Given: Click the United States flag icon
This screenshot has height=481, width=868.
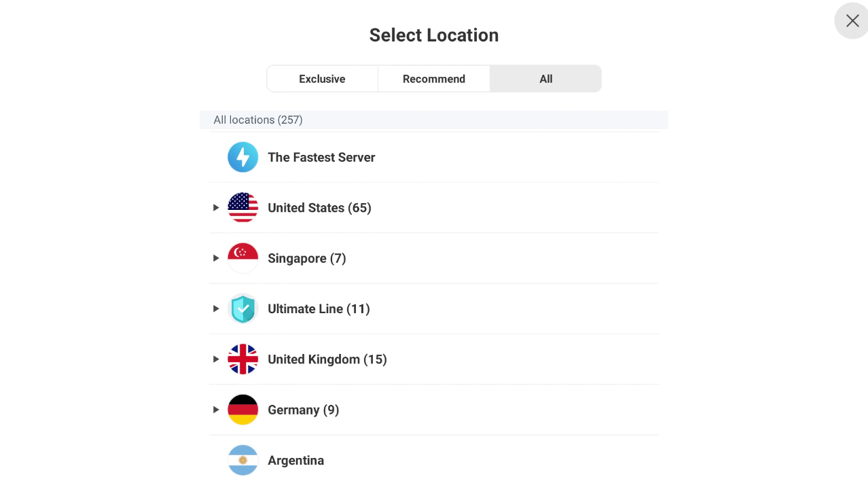Looking at the screenshot, I should [x=242, y=208].
